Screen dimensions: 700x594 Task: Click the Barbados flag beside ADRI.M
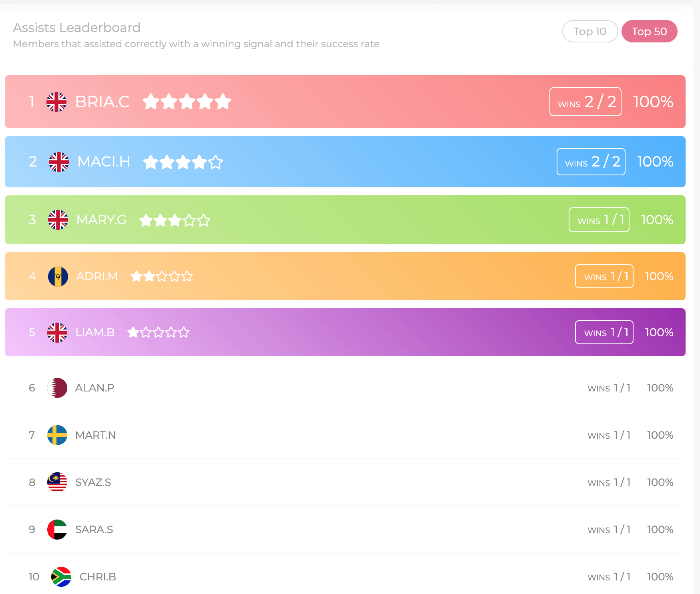click(x=58, y=277)
